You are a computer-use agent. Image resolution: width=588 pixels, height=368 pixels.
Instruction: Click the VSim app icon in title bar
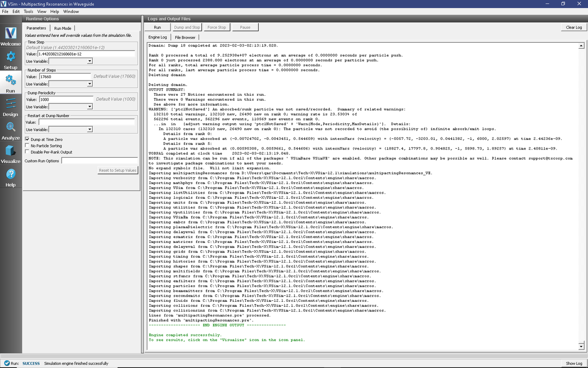(x=4, y=3)
